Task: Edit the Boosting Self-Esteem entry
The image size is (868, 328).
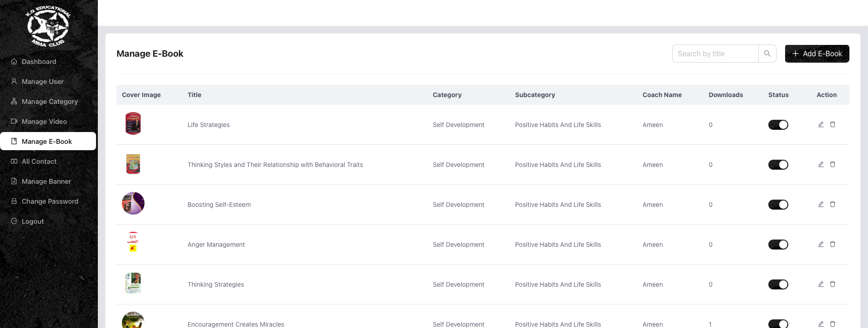Action: click(820, 204)
